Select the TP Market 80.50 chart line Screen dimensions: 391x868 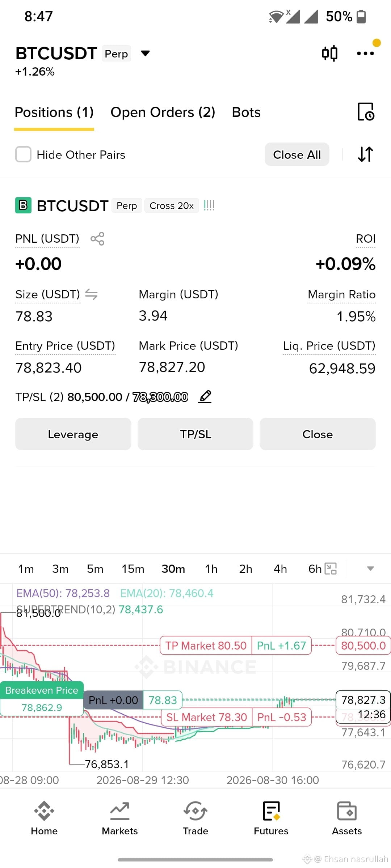coord(206,646)
